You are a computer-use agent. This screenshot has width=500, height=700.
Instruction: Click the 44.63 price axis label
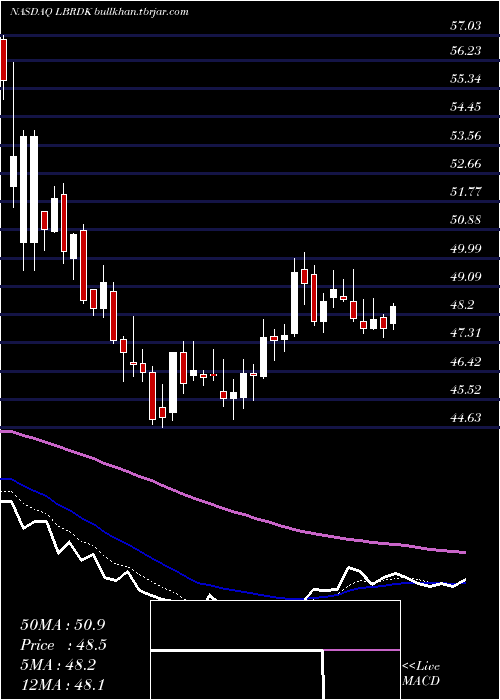coord(466,418)
